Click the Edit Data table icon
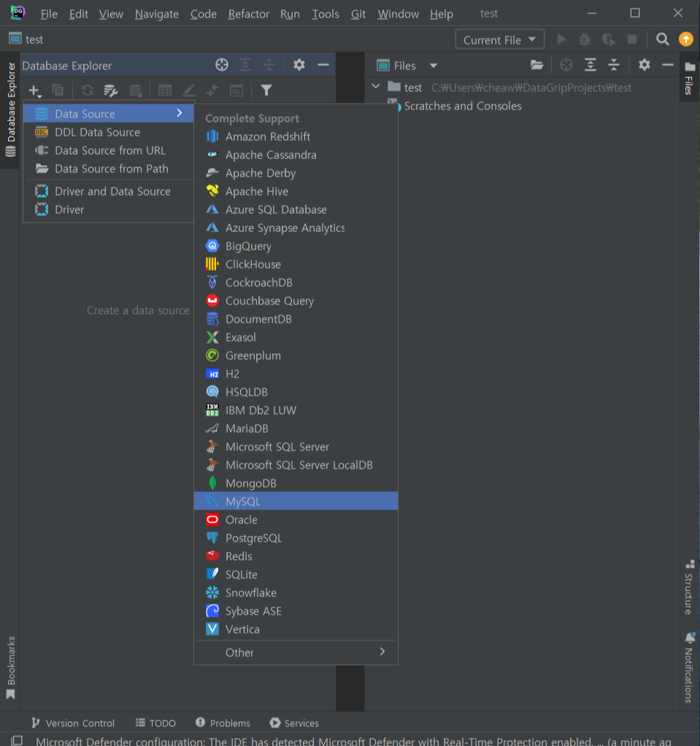This screenshot has height=746, width=700. (165, 90)
